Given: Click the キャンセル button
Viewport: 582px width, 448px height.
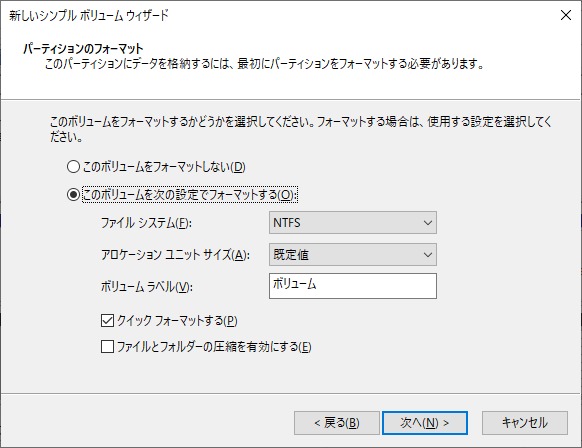Looking at the screenshot, I should click(x=524, y=423).
